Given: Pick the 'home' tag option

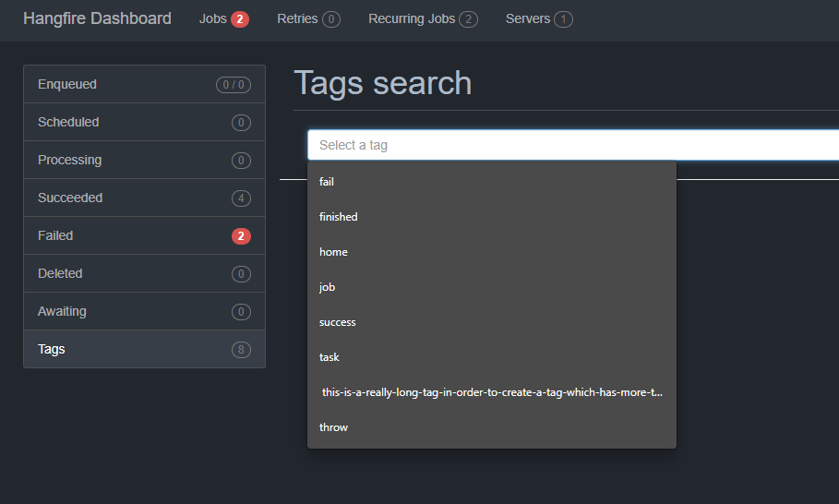Looking at the screenshot, I should point(492,252).
